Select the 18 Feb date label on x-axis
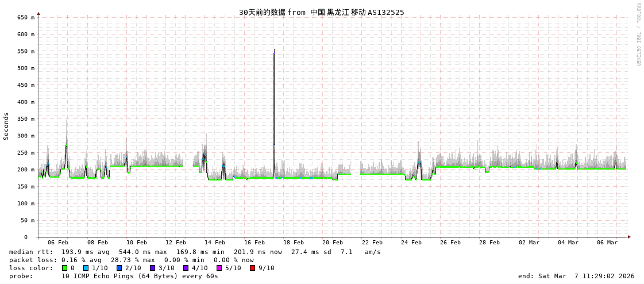 [293, 243]
